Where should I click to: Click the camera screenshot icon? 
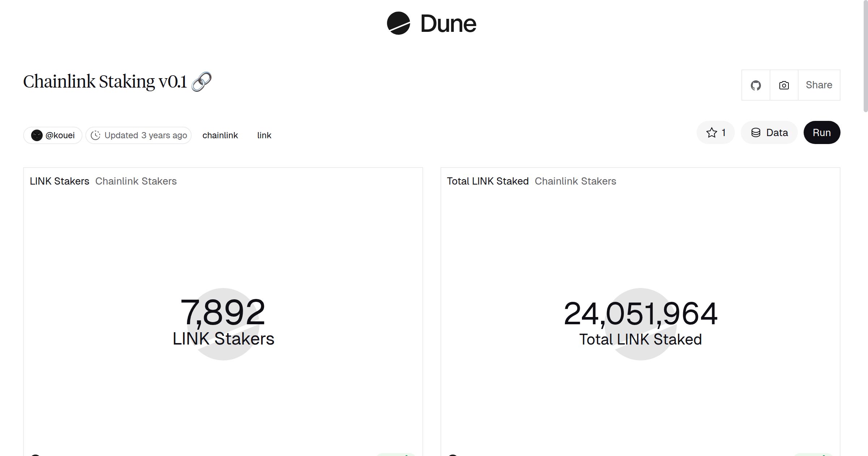click(x=783, y=85)
